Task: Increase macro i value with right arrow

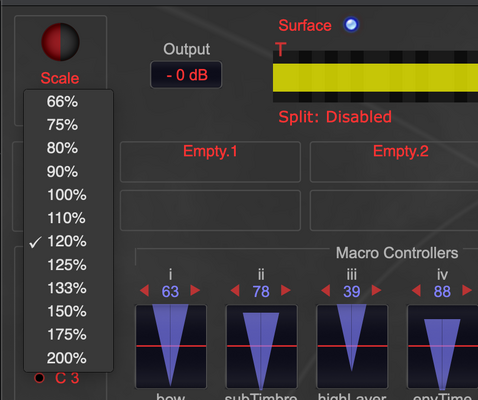Action: [195, 291]
